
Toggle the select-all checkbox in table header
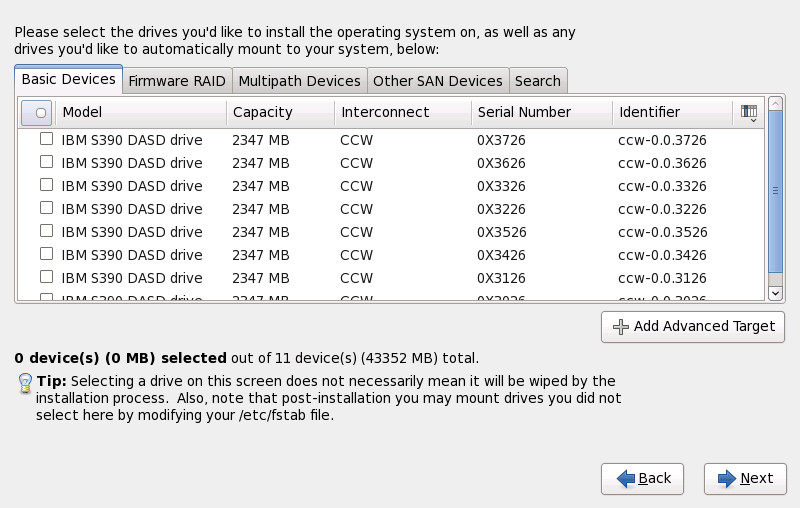tap(38, 113)
